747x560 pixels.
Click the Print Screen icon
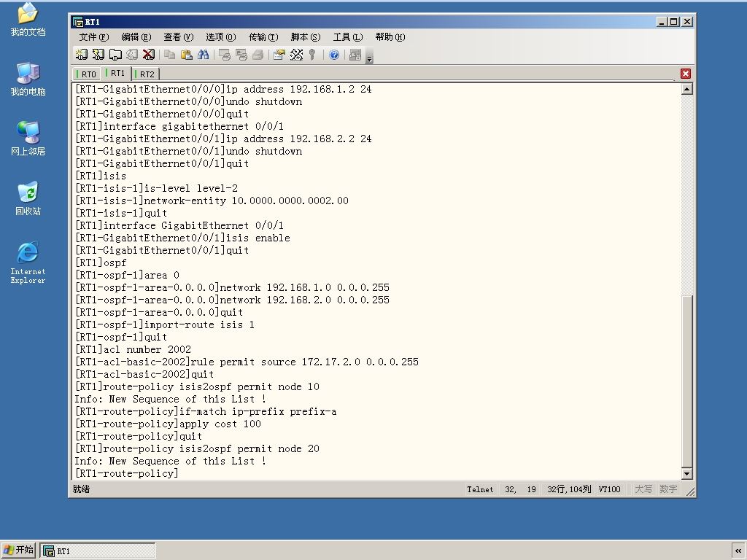coord(225,55)
